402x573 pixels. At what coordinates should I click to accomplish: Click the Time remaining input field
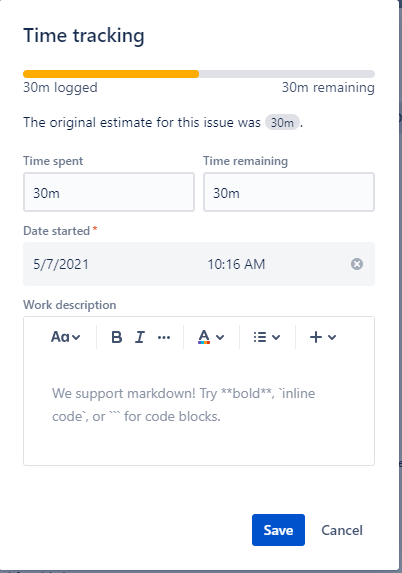pyautogui.click(x=289, y=192)
